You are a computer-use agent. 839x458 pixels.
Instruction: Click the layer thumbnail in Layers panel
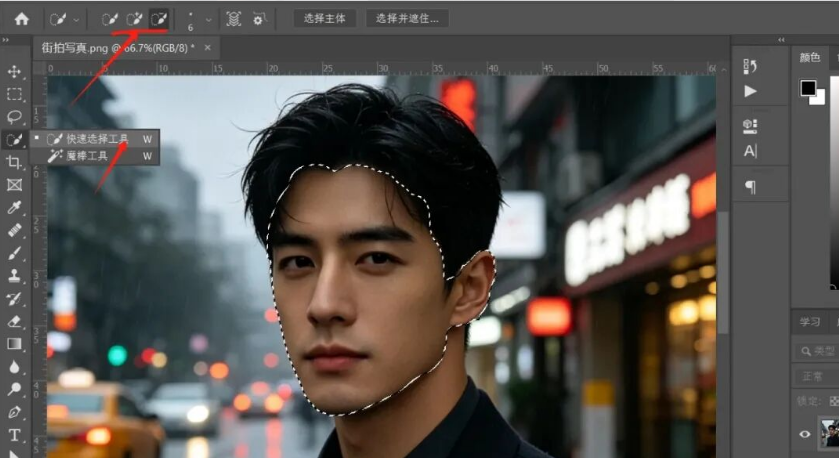[830, 433]
